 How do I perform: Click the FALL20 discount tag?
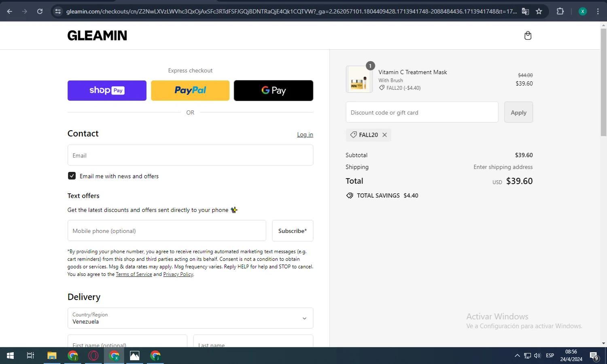pos(368,135)
